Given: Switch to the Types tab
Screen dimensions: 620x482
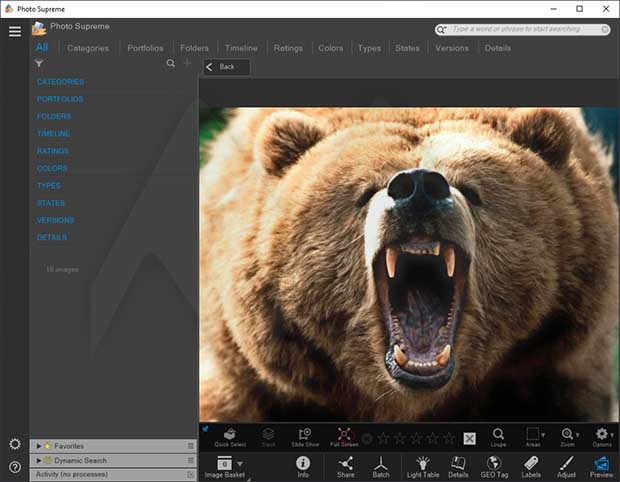Looking at the screenshot, I should coord(369,48).
